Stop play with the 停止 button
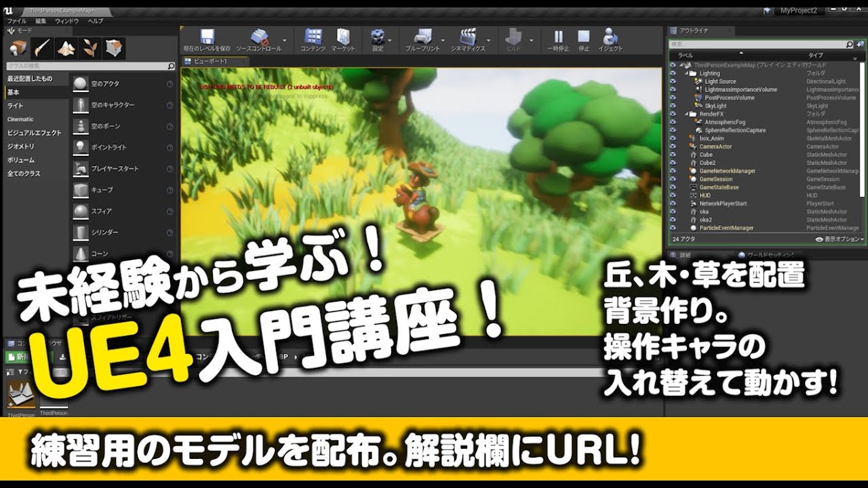This screenshot has width=868, height=488. [x=583, y=37]
